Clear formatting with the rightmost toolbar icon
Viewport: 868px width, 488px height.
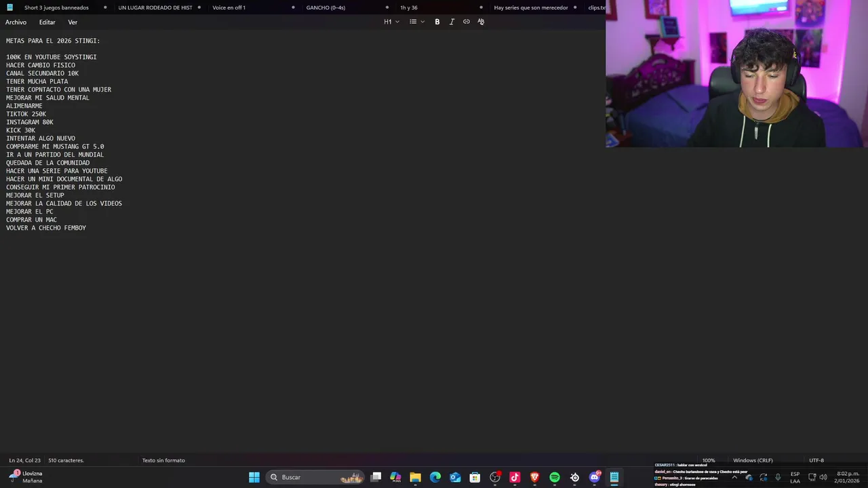coord(481,22)
